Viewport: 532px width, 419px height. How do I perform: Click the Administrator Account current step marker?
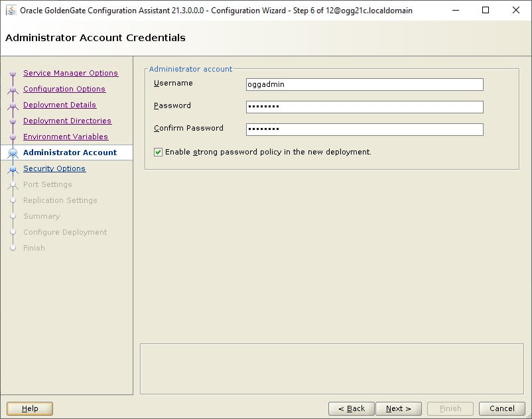pos(13,153)
